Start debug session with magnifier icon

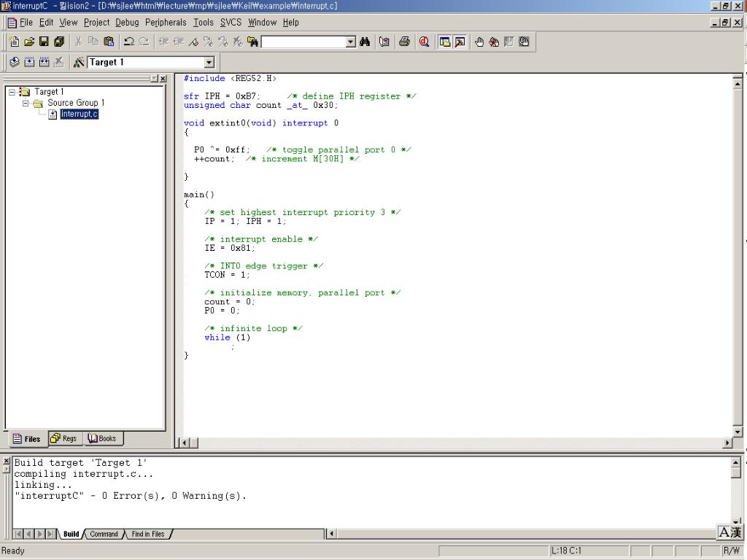(424, 42)
